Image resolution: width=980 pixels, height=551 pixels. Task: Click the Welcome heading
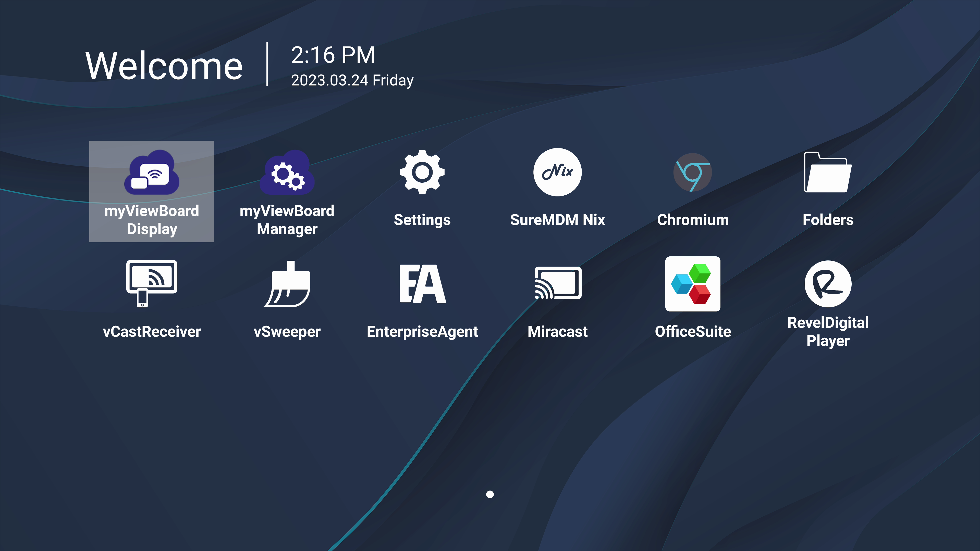pyautogui.click(x=164, y=66)
